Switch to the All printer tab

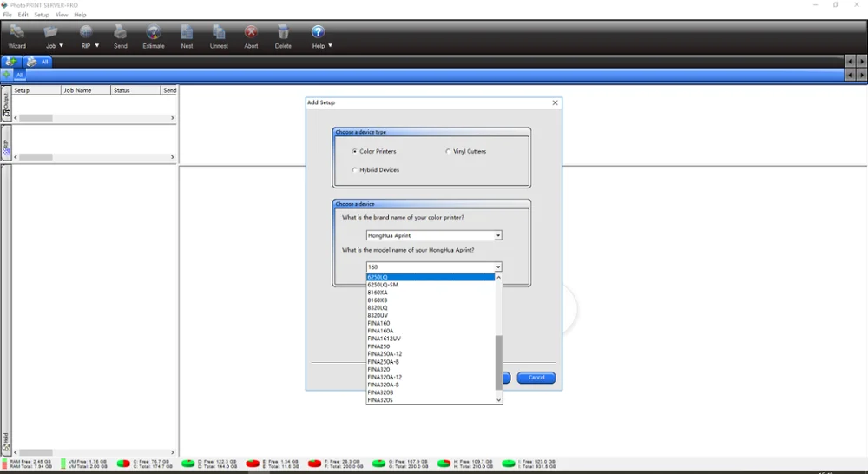[37, 62]
